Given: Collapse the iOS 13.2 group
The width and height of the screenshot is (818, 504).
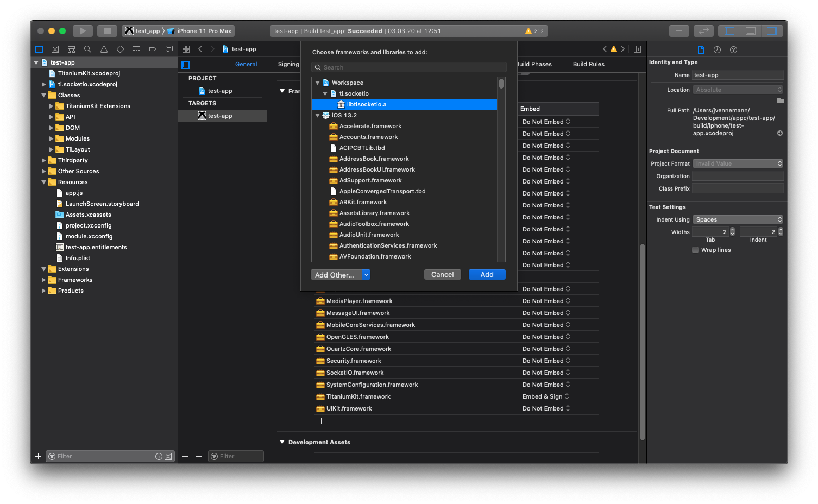Looking at the screenshot, I should point(318,115).
